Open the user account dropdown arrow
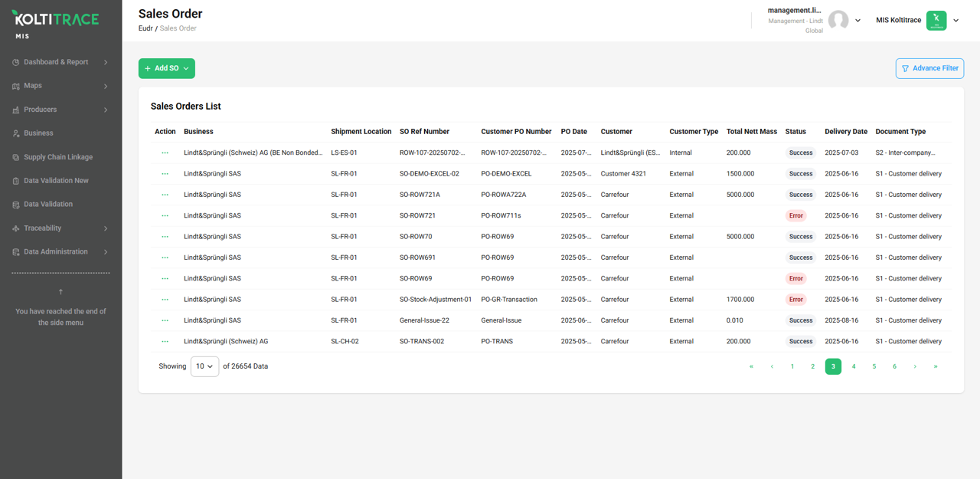 [857, 21]
